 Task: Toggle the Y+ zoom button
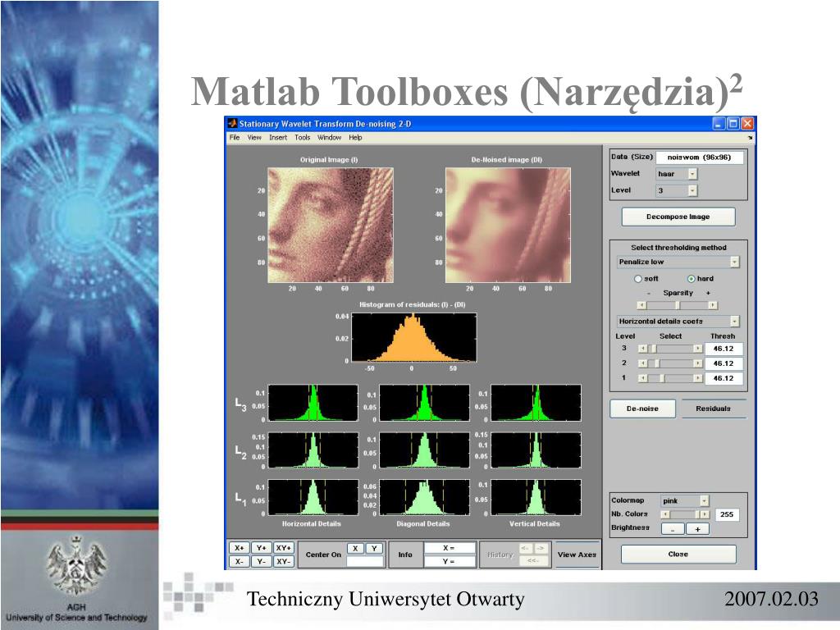tap(262, 548)
